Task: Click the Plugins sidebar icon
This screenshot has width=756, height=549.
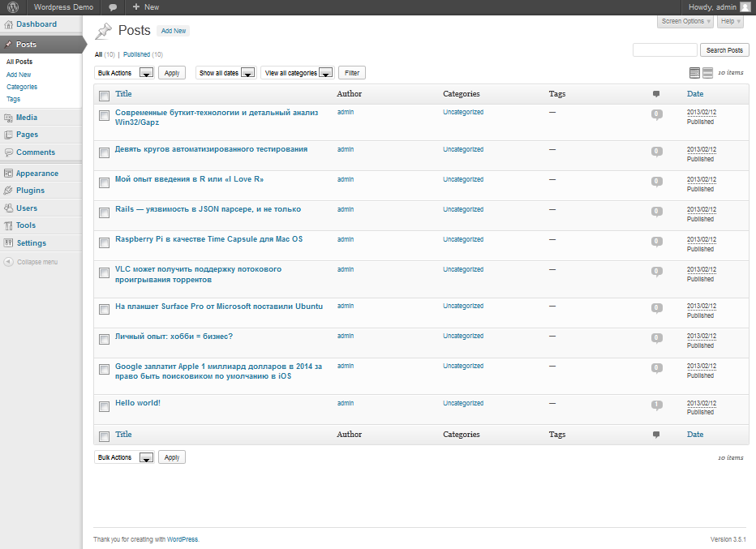Action: (x=8, y=191)
